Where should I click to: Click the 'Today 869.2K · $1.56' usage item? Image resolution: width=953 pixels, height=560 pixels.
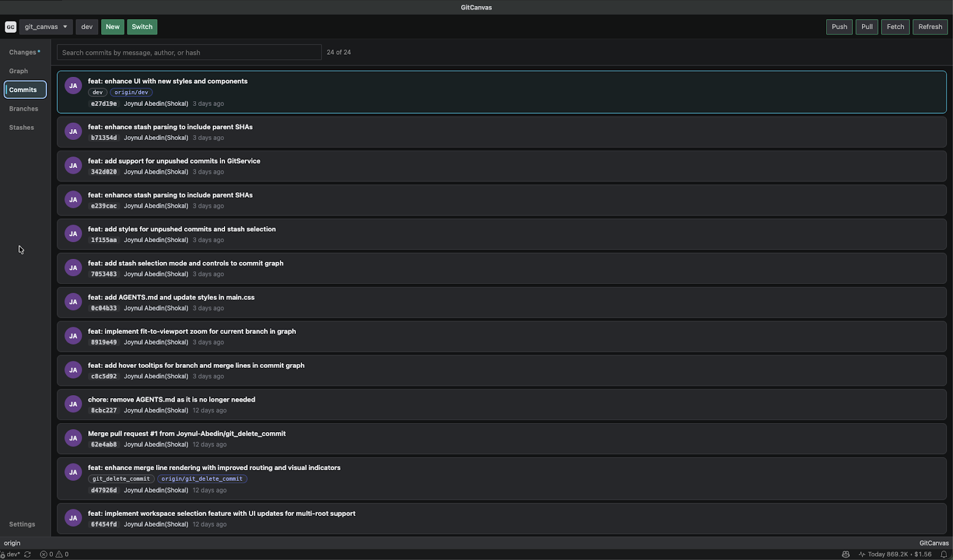tap(895, 554)
